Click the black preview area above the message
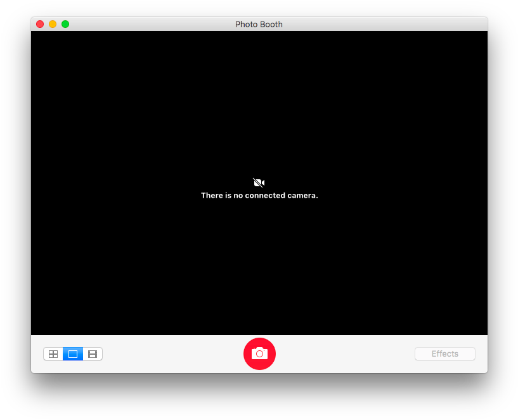 point(259,101)
